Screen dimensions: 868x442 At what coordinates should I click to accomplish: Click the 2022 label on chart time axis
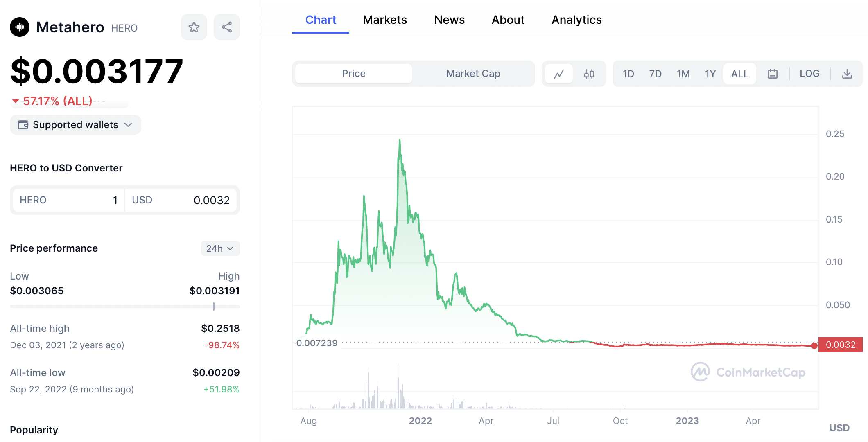pyautogui.click(x=420, y=421)
